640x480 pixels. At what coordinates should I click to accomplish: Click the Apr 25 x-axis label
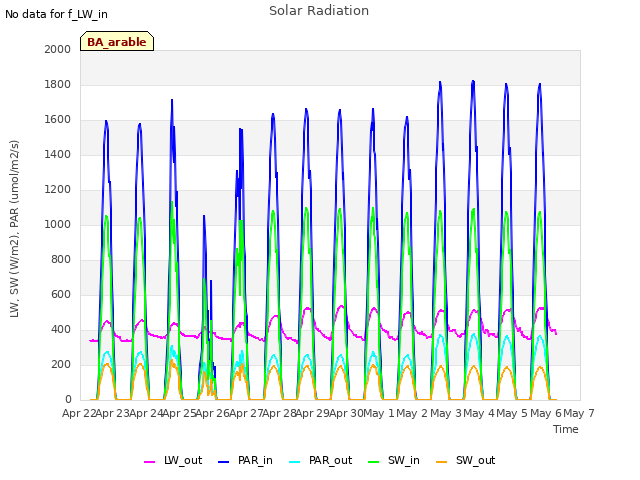tap(179, 413)
